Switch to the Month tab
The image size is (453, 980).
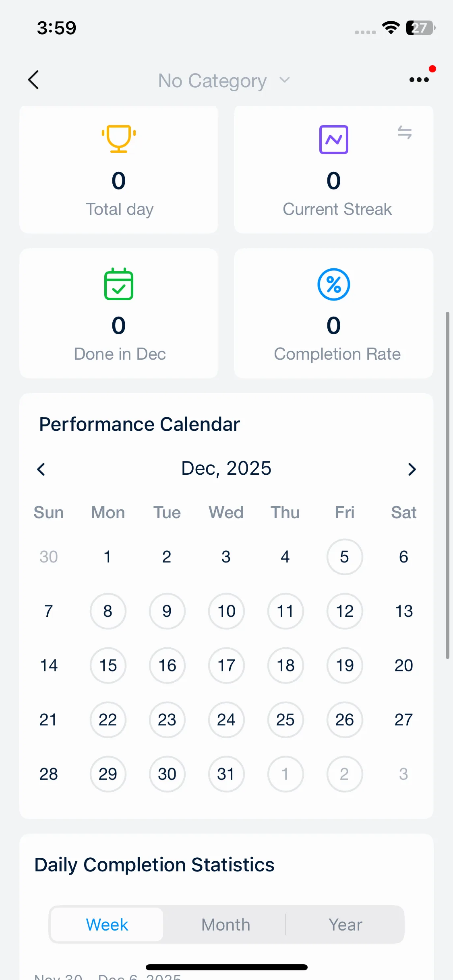(x=225, y=924)
